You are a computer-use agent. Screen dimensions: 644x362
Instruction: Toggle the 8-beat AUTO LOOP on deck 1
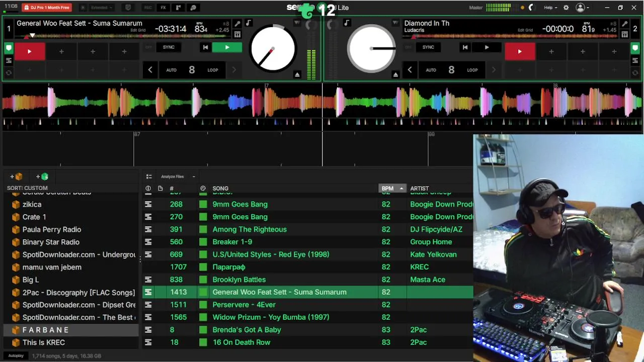(192, 70)
